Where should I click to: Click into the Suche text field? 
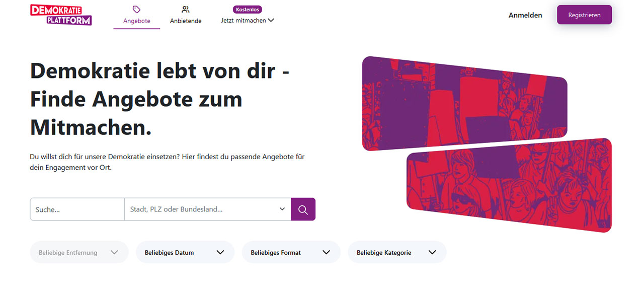77,209
